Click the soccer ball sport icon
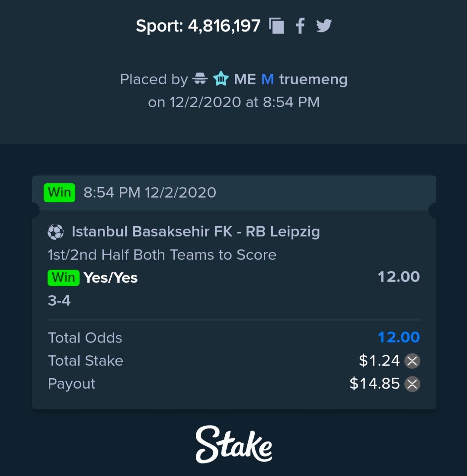467x476 pixels. [x=56, y=232]
